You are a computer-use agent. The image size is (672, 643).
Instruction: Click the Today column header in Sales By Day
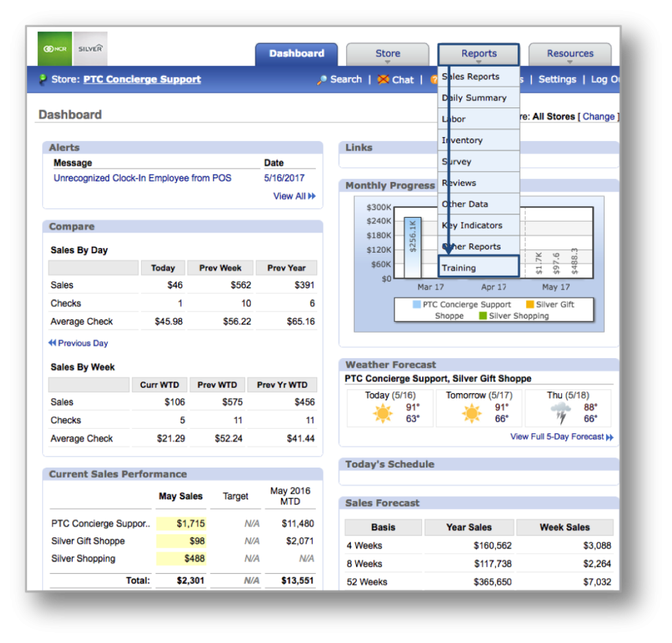click(x=163, y=267)
